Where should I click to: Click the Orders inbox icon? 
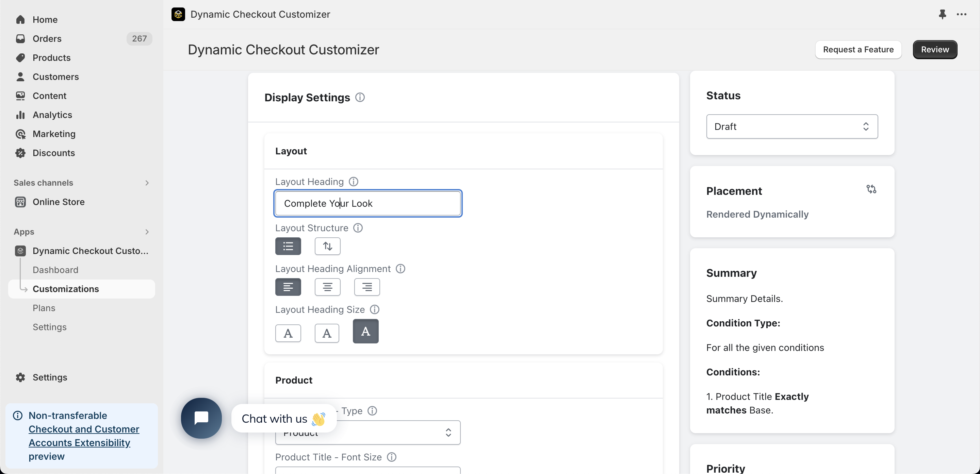20,38
